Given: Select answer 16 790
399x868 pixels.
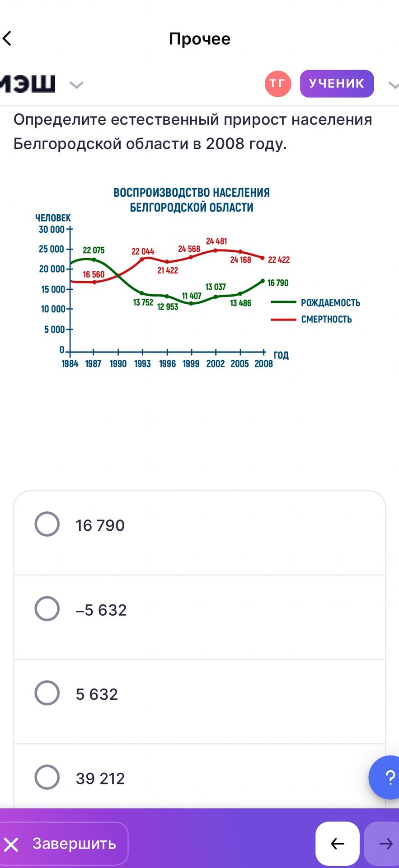Looking at the screenshot, I should click(200, 533).
